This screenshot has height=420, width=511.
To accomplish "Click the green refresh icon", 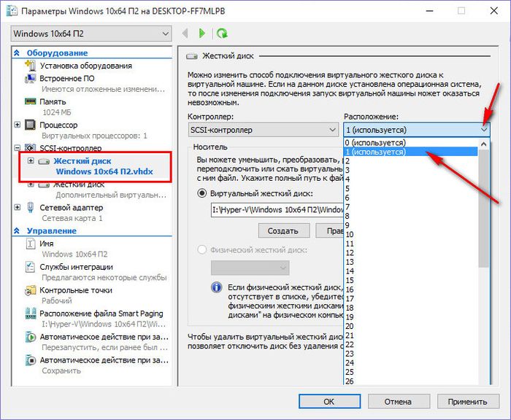I will tap(222, 34).
